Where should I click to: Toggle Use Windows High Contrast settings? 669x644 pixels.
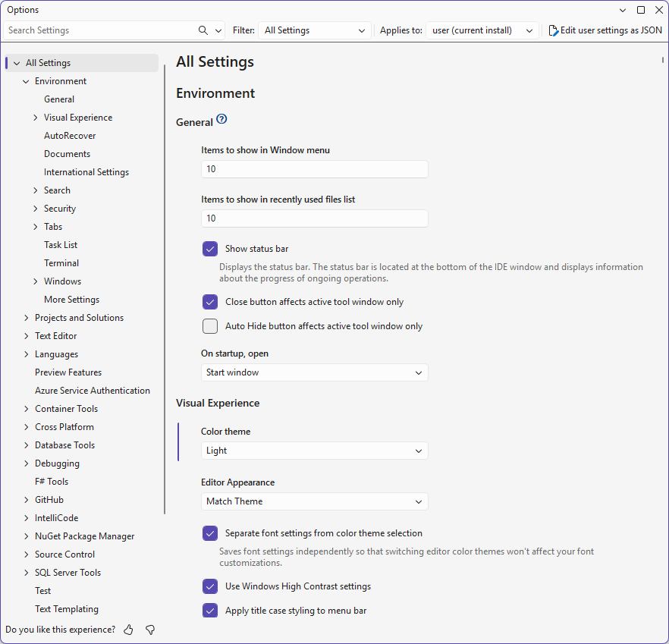pos(210,586)
